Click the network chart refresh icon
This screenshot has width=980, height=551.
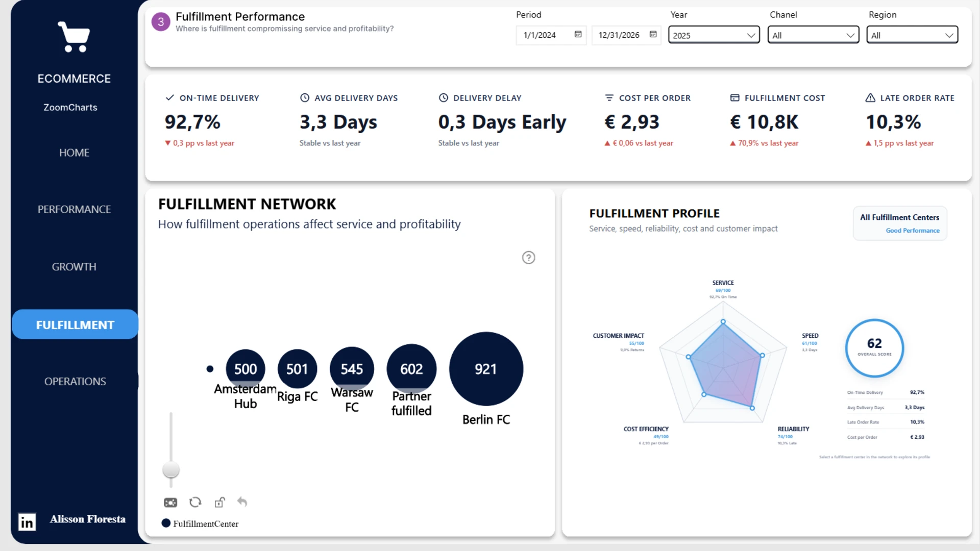[195, 503]
